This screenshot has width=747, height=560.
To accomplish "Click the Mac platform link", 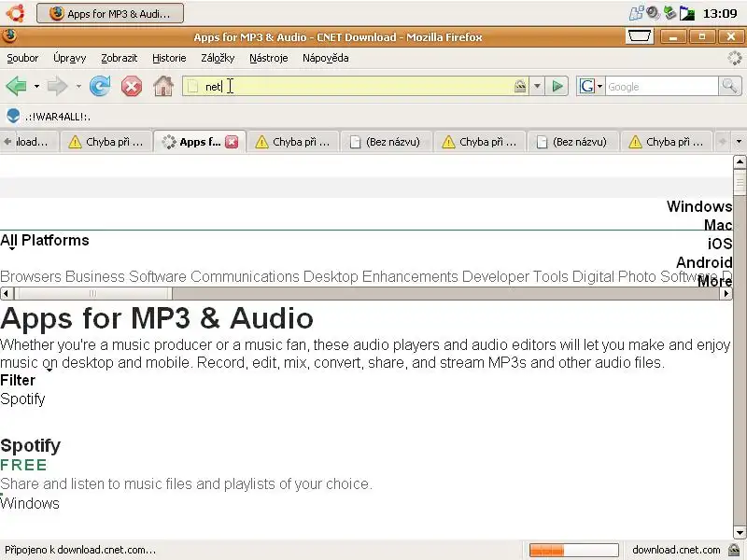I will pos(718,225).
